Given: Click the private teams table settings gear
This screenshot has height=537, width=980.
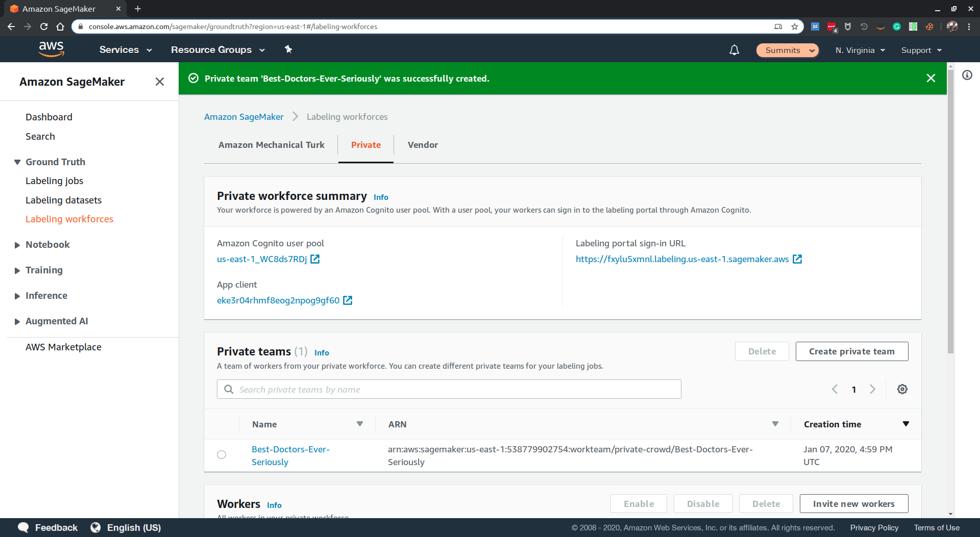Looking at the screenshot, I should point(902,389).
